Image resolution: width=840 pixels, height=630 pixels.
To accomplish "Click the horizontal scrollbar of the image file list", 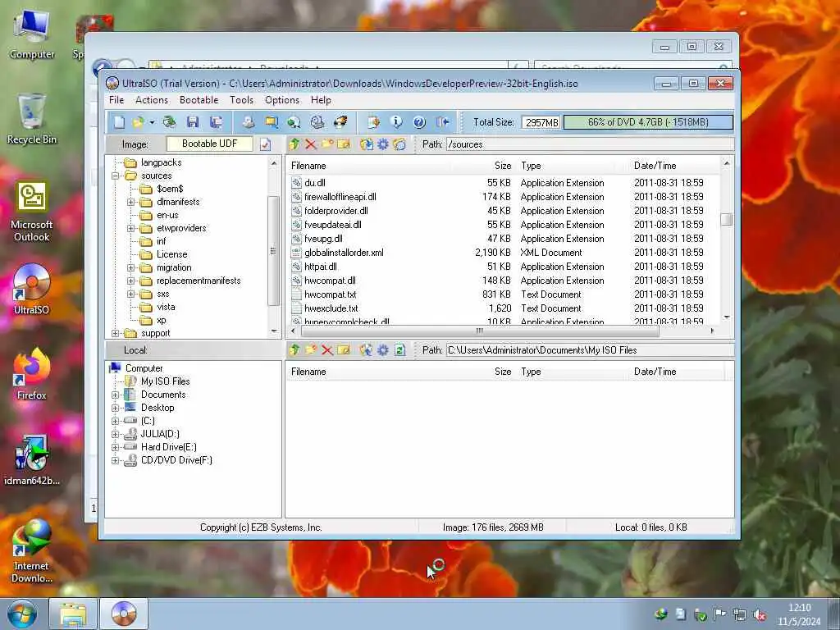I will coord(479,331).
